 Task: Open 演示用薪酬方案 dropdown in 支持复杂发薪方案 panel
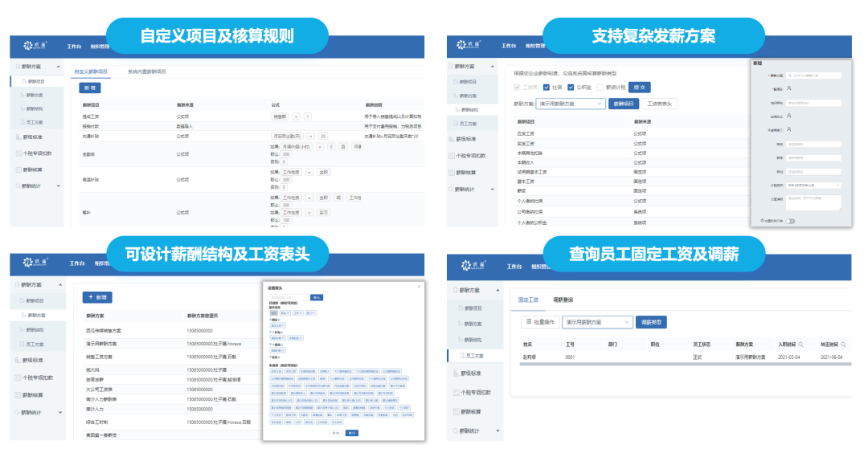571,104
